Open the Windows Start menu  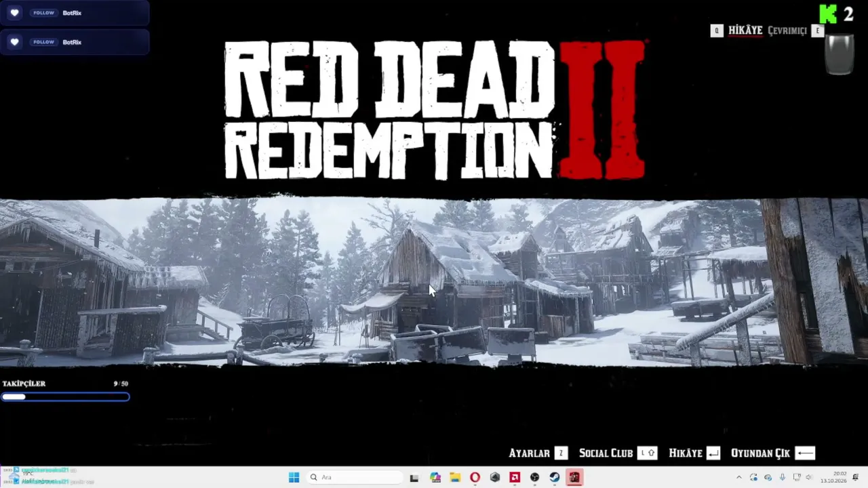[x=294, y=477]
